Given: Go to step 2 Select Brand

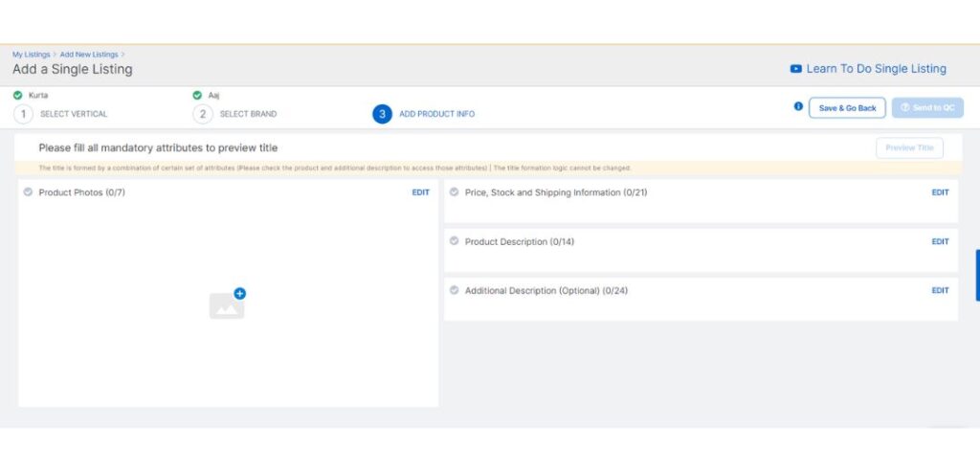Looking at the screenshot, I should pos(235,114).
